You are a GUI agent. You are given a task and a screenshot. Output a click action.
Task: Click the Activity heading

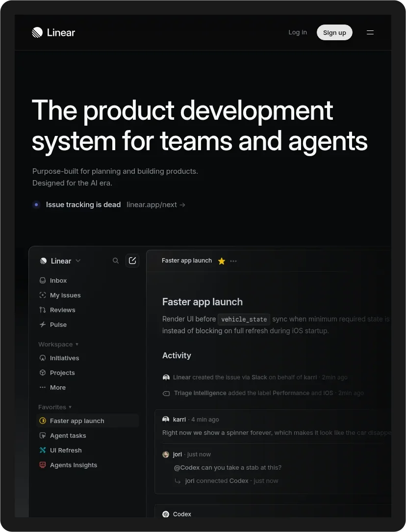click(x=177, y=356)
